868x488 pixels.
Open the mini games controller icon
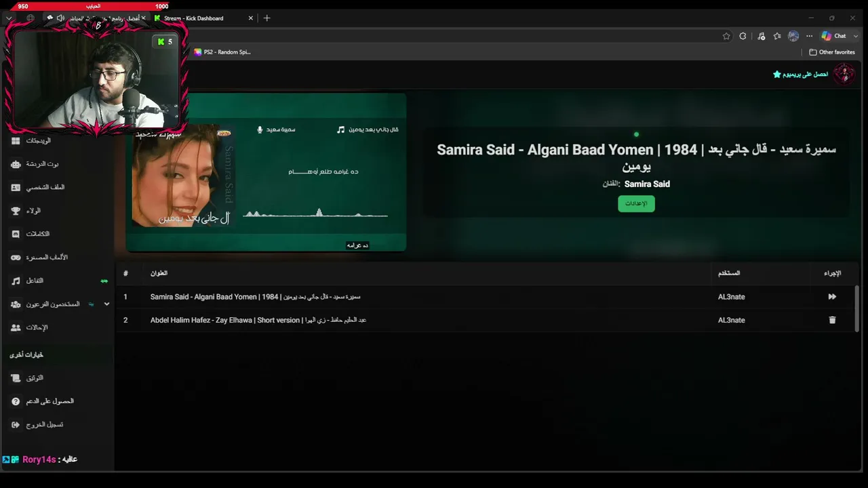16,258
